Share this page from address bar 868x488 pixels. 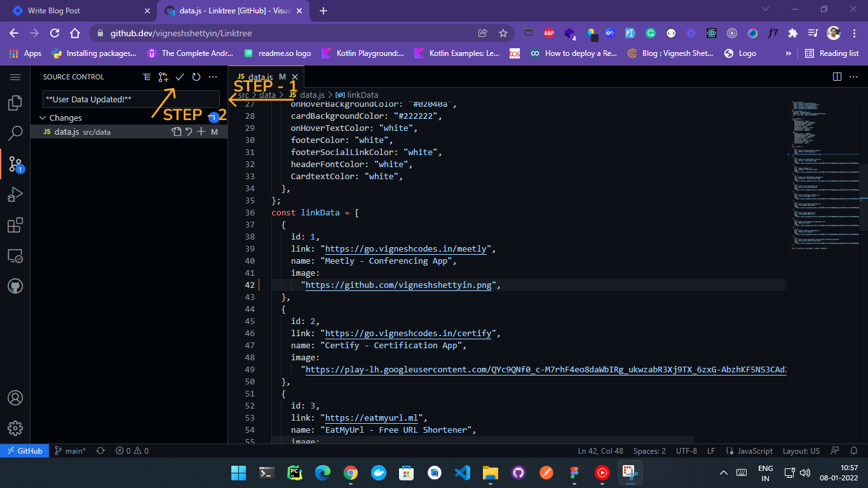tap(483, 33)
